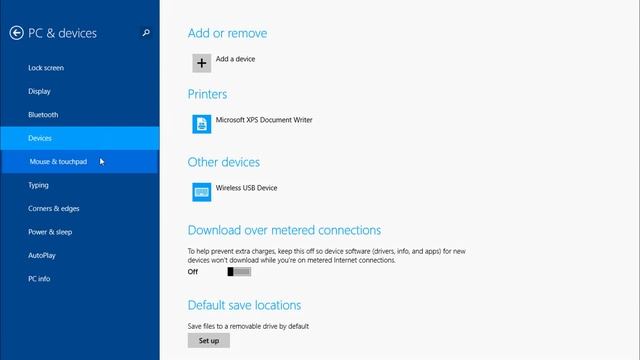This screenshot has height=360, width=640.
Task: Go back using the arrow beside PC & devices
Action: 16,33
